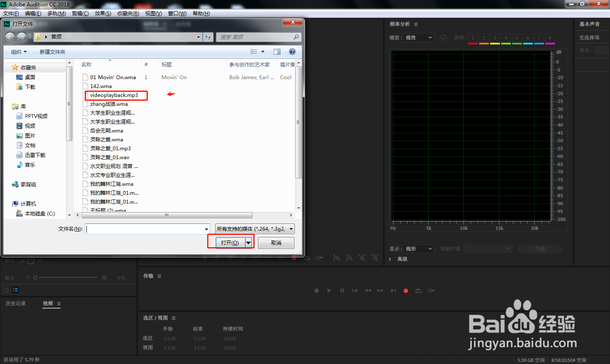Viewport: 610px width, 364px height.
Task: Open Selection/View panel menu icon
Action: tap(174, 318)
